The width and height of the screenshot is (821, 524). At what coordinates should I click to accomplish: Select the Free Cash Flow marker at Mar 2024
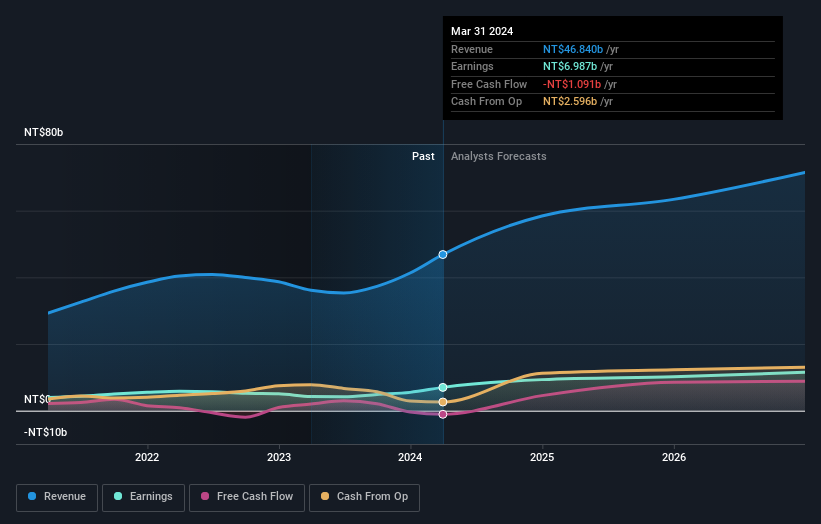click(443, 414)
